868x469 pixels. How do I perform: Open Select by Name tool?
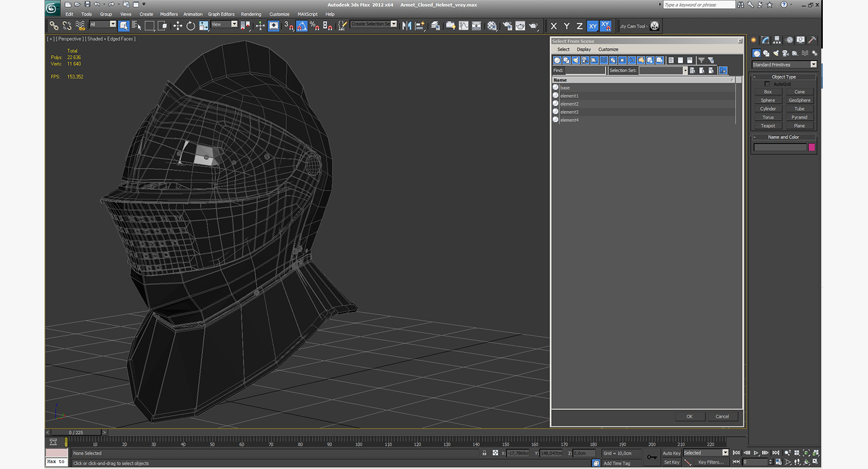(x=137, y=26)
